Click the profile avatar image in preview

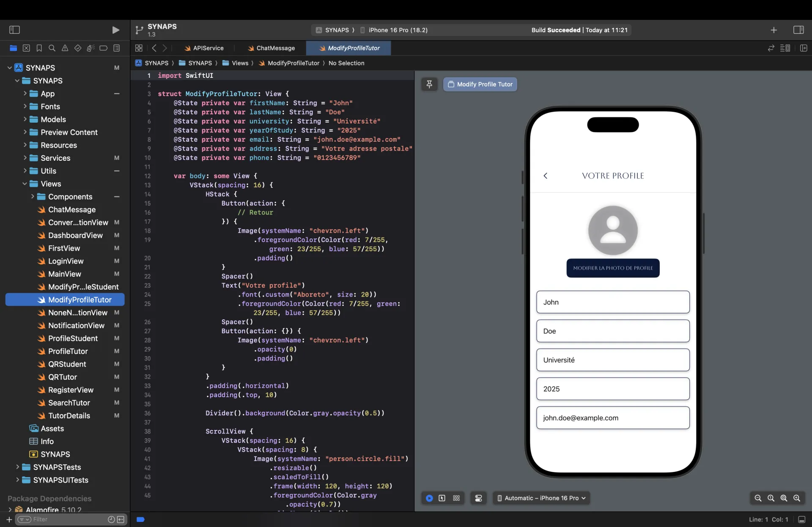point(613,230)
